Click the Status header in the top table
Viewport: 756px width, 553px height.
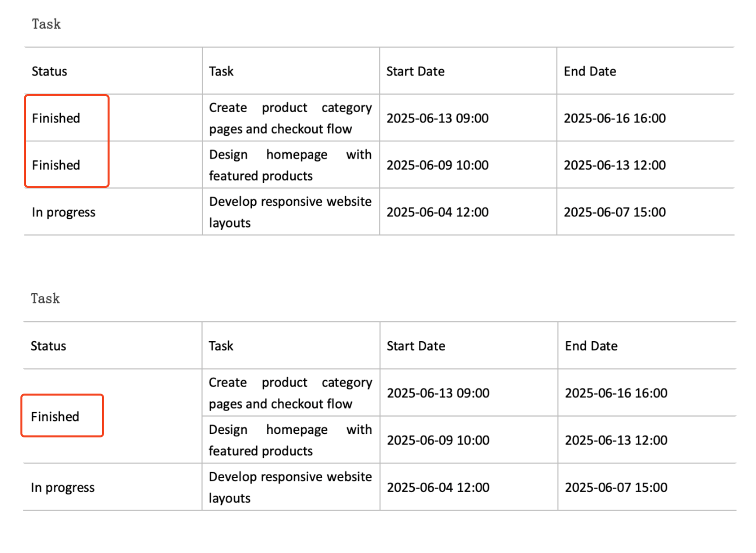(49, 71)
